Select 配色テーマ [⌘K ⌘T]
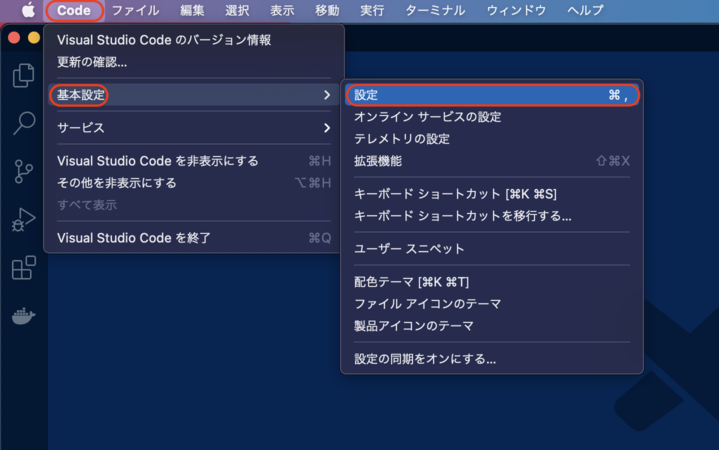The width and height of the screenshot is (719, 450). (x=492, y=282)
